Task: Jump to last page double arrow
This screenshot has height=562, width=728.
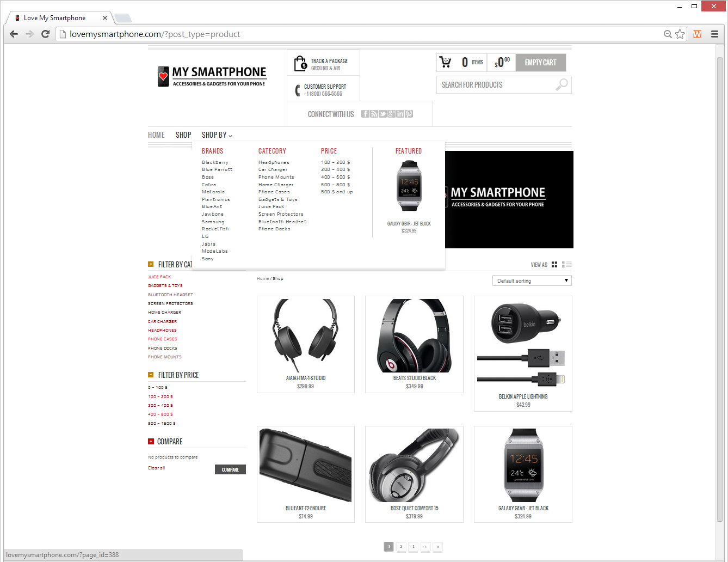Action: click(438, 547)
